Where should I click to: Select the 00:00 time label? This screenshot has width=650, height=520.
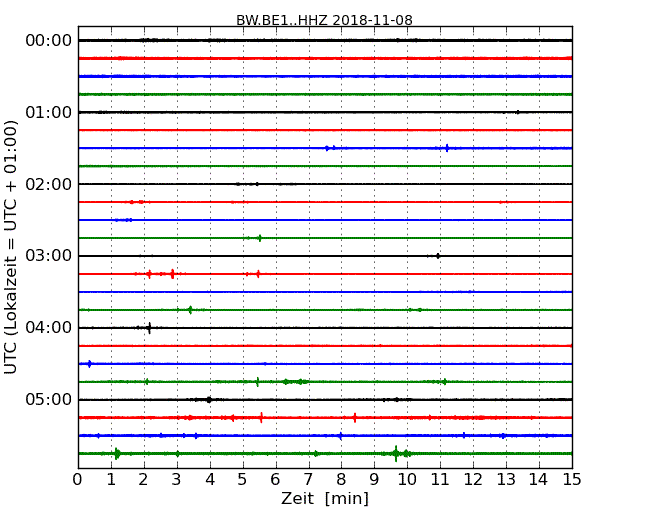(x=49, y=41)
